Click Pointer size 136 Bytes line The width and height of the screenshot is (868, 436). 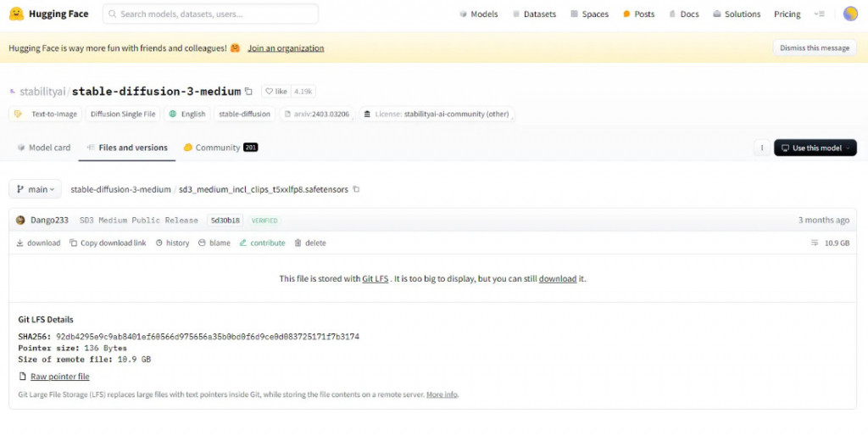[x=73, y=348]
